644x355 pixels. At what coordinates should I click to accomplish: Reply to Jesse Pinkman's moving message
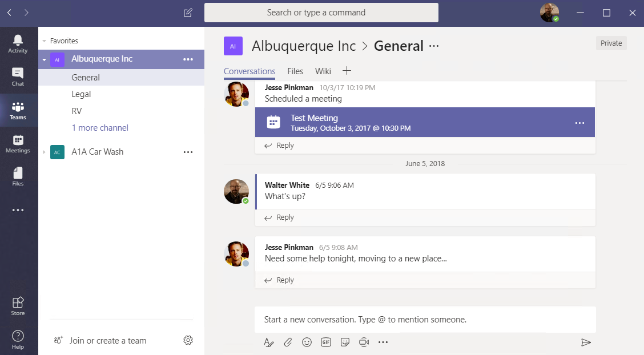click(x=279, y=280)
